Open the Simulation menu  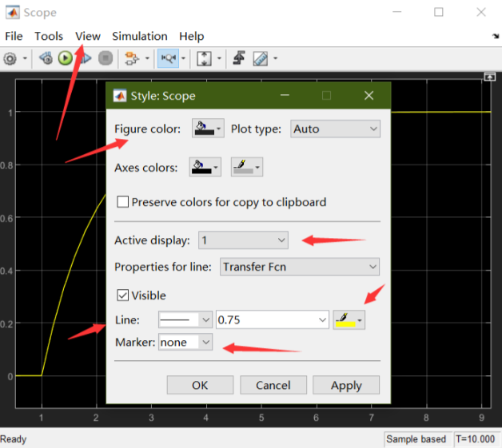click(x=140, y=36)
